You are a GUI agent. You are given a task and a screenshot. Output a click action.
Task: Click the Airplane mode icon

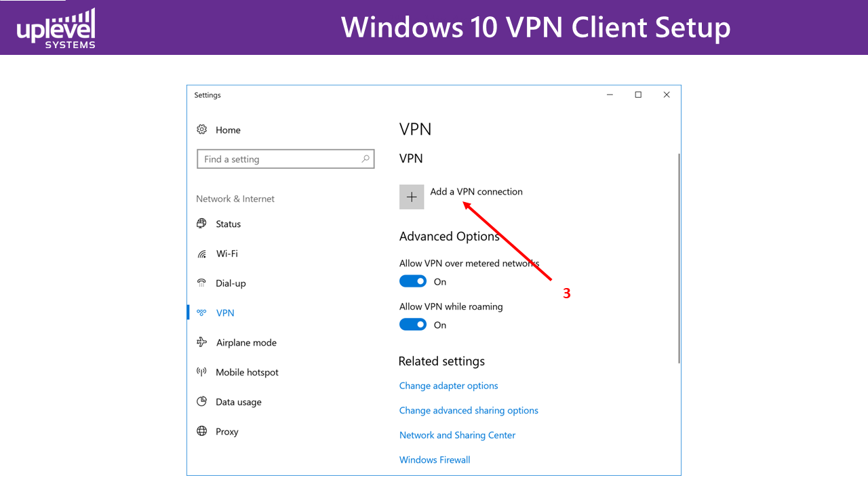click(x=201, y=342)
